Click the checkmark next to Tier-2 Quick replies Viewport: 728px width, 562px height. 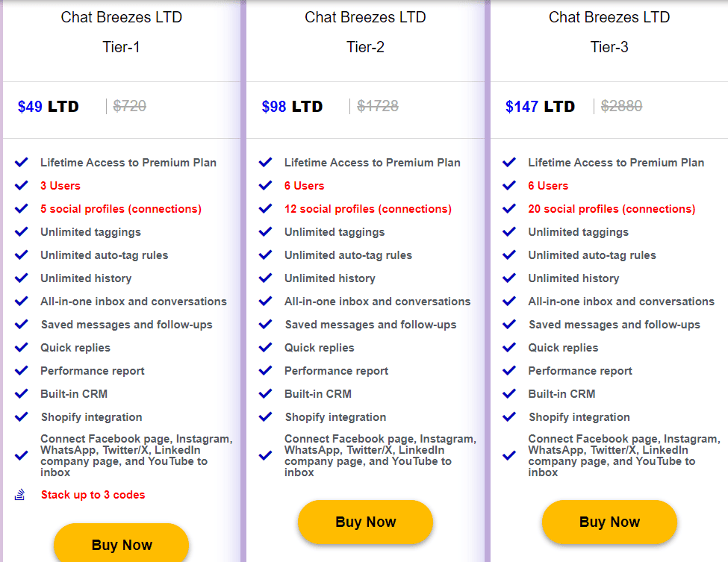(x=265, y=347)
